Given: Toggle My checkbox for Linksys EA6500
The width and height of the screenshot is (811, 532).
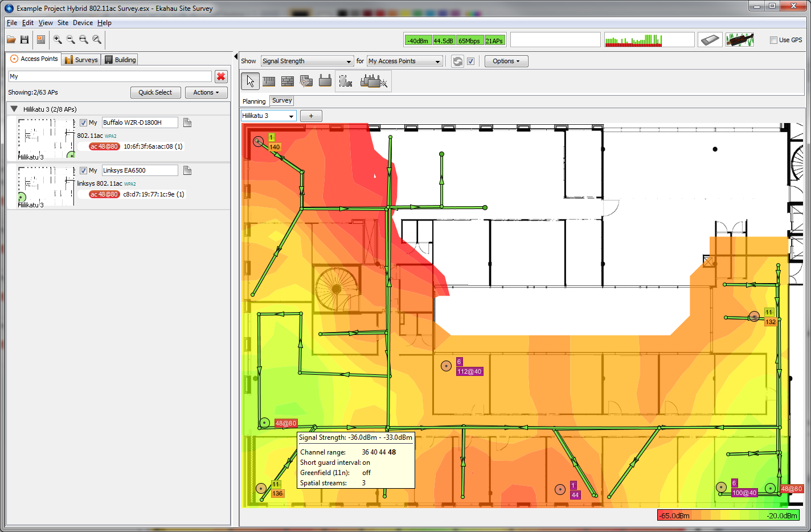Looking at the screenshot, I should (x=83, y=170).
